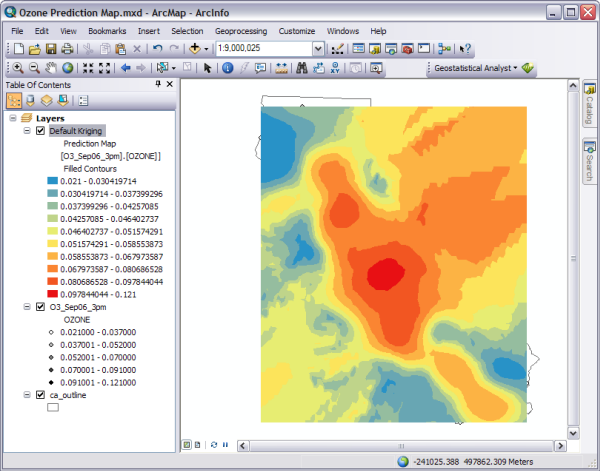600x471 pixels.
Task: Select the Pan hand tool
Action: 51,68
